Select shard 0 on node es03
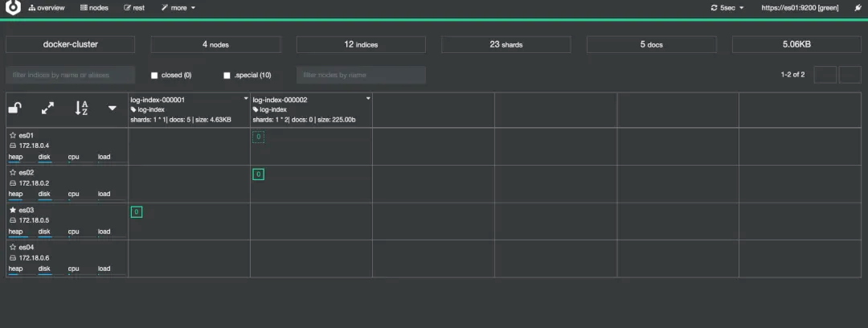This screenshot has width=868, height=328. (x=136, y=211)
